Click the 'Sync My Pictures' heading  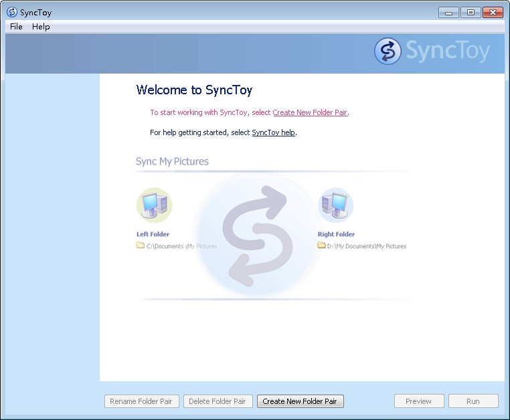(x=172, y=161)
